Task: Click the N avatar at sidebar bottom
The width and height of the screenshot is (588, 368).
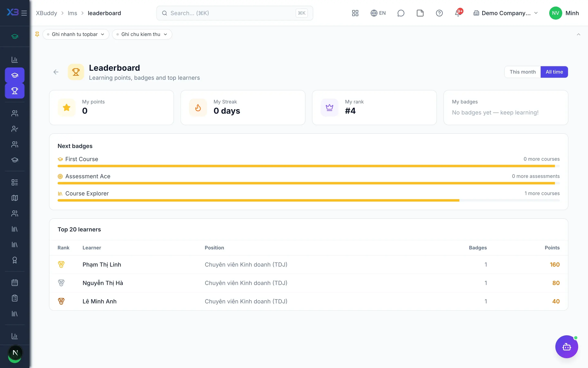Action: [15, 353]
